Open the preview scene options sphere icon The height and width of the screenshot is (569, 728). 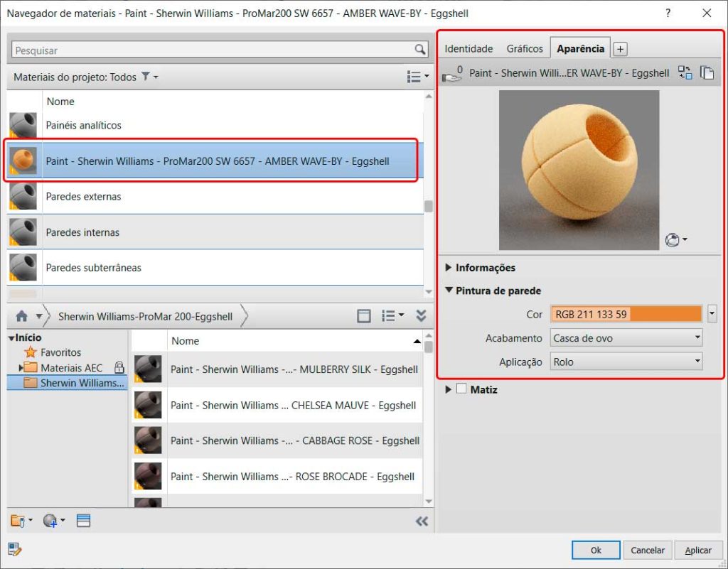click(x=673, y=240)
